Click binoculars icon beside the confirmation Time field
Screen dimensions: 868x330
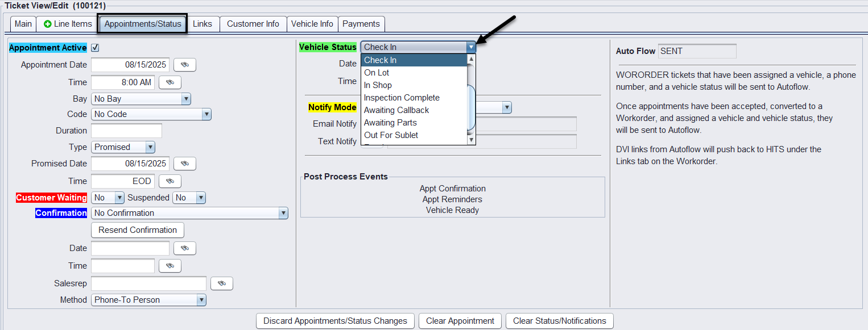pos(170,266)
